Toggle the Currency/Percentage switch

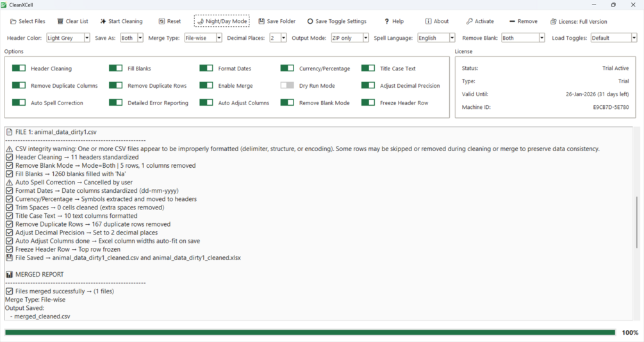click(287, 68)
